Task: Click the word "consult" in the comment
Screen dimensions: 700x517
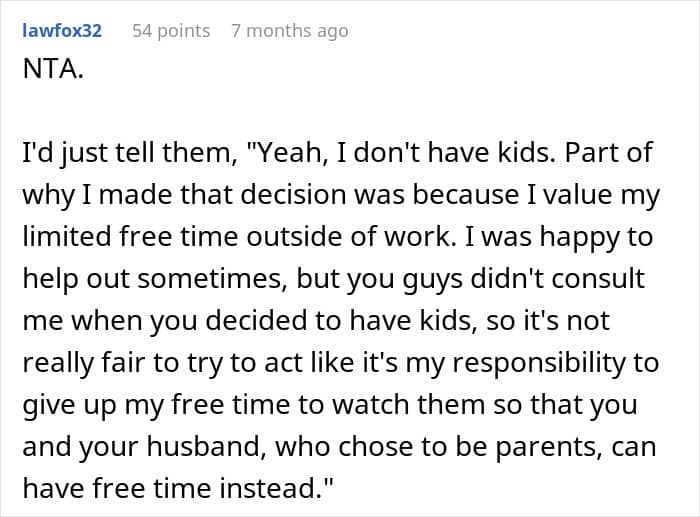Action: 598,279
